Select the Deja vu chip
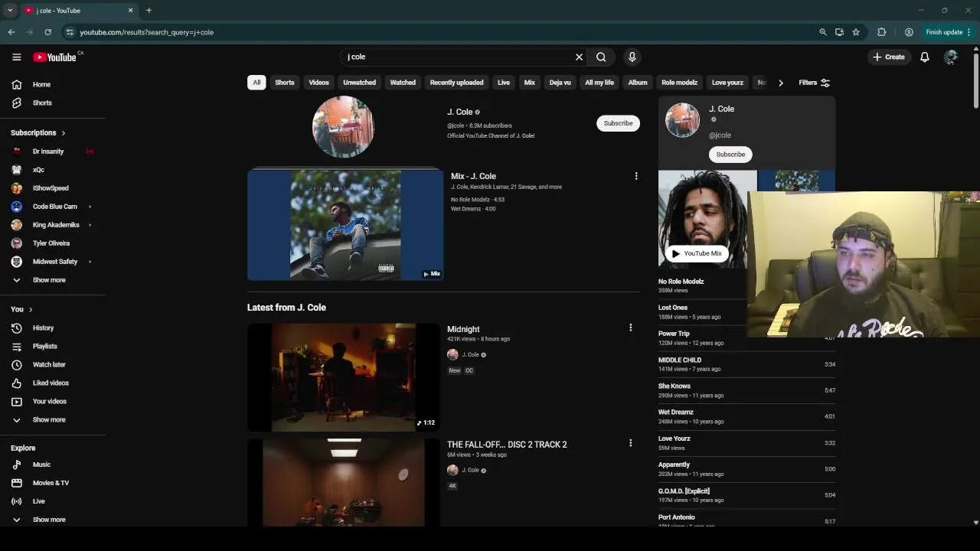Viewport: 980px width, 551px height. [x=560, y=83]
